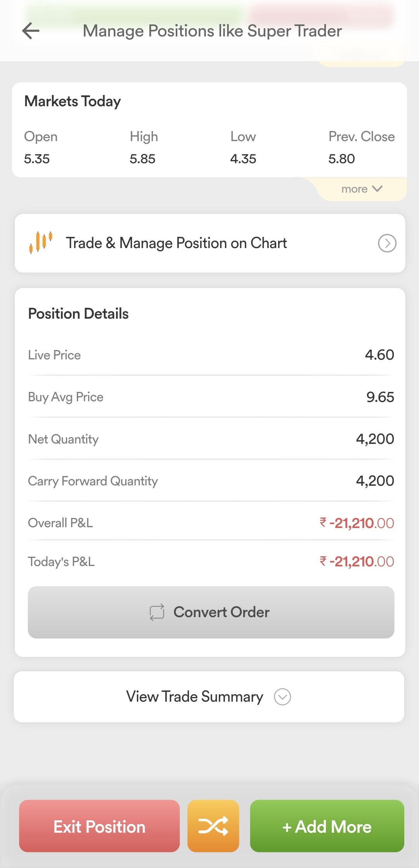The width and height of the screenshot is (419, 868).
Task: Tap the circled chevron beside View Trade Summary
Action: click(x=282, y=697)
